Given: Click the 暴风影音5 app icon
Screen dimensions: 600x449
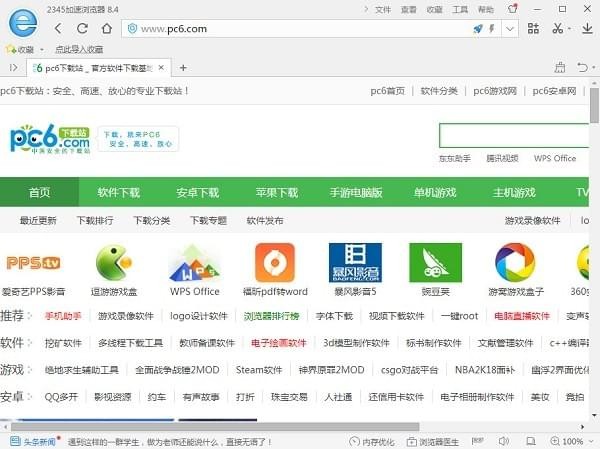Looking at the screenshot, I should [x=355, y=263].
